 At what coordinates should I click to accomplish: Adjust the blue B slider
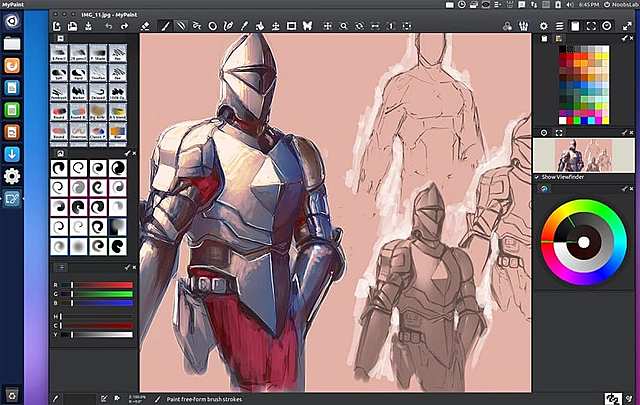pos(97,303)
